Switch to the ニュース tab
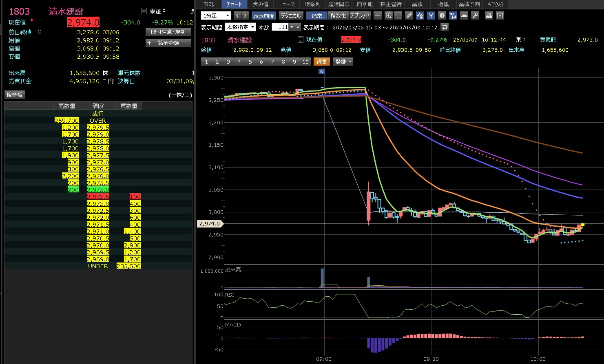The width and height of the screenshot is (604, 364). (x=286, y=4)
